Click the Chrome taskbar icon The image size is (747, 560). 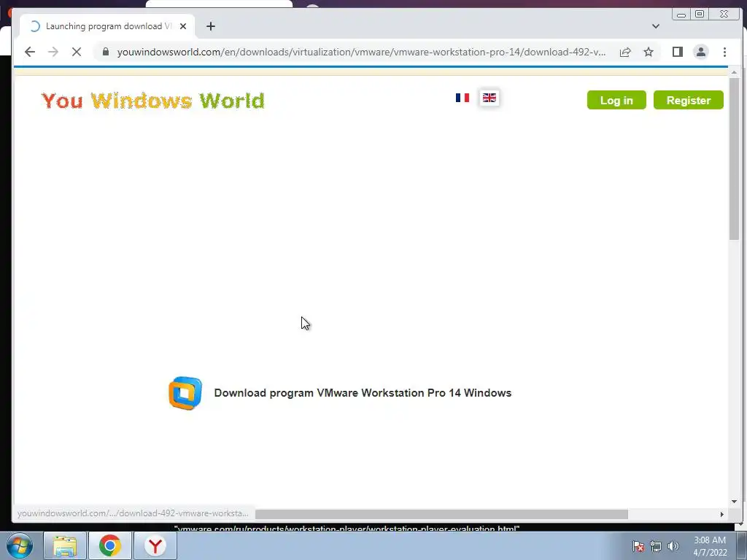(x=110, y=545)
